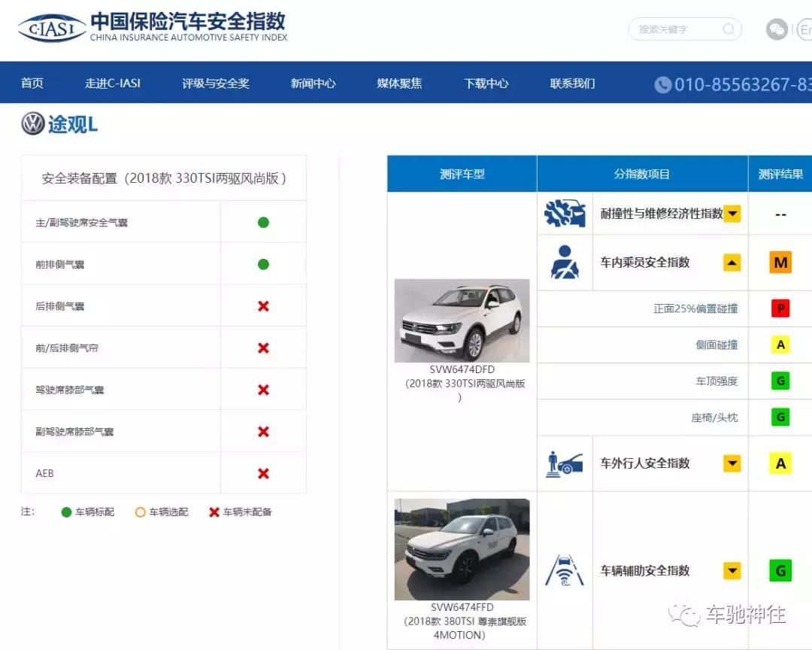
Task: Select the 车内乘员安全指数 seatbelt icon
Action: click(x=565, y=262)
